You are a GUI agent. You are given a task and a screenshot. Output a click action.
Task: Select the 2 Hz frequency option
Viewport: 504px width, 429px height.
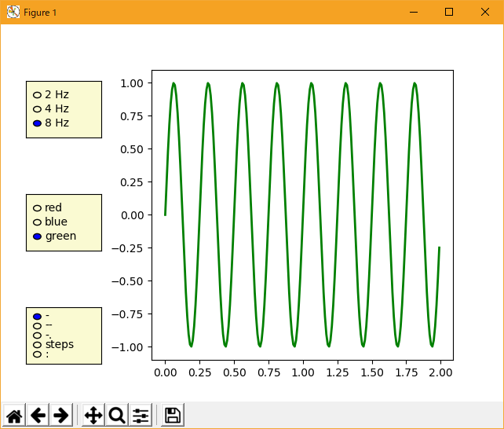[37, 95]
